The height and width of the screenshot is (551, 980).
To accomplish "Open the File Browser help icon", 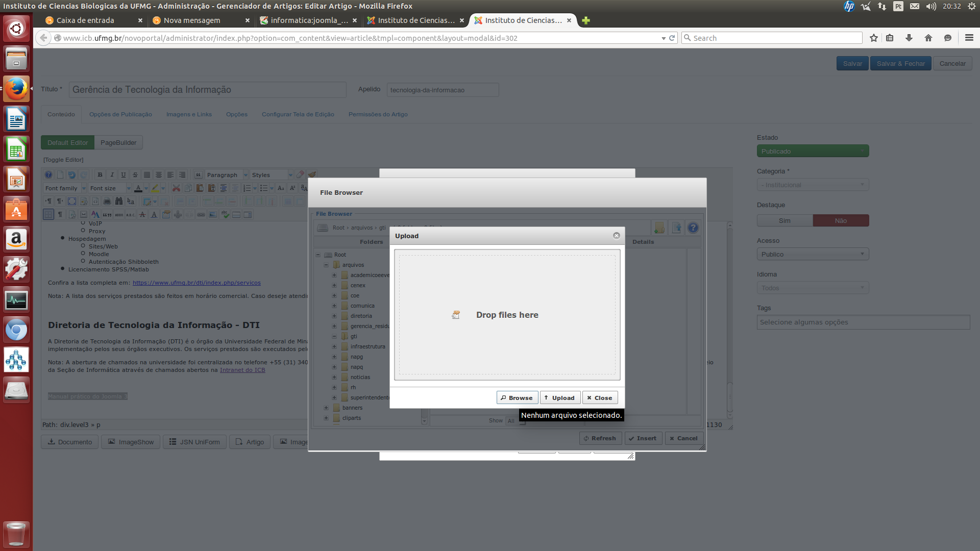I will (x=693, y=228).
